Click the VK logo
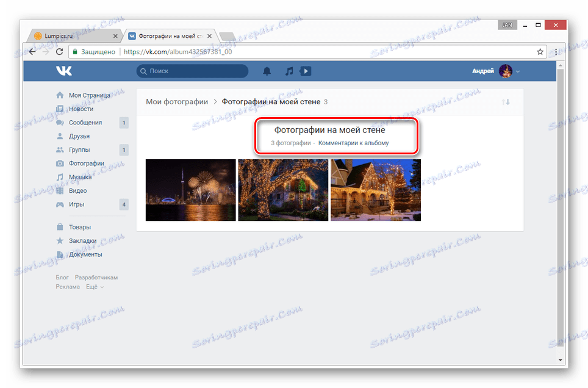This screenshot has width=588, height=388. [x=65, y=71]
